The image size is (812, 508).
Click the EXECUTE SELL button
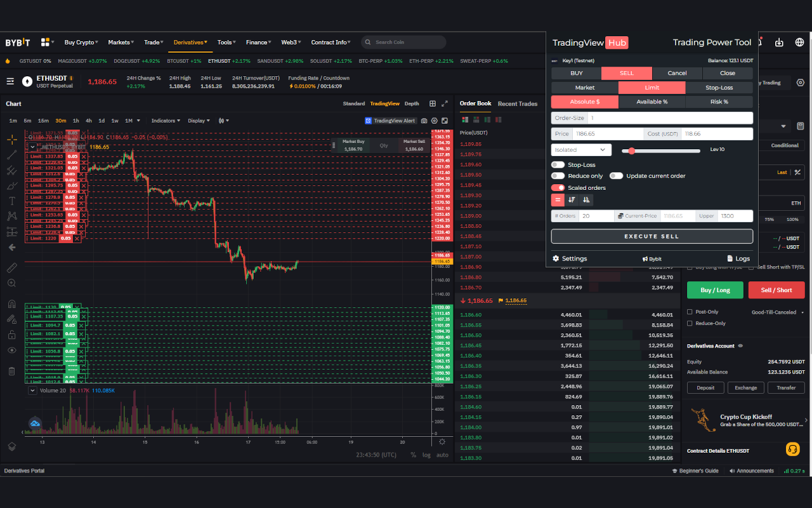click(x=652, y=236)
